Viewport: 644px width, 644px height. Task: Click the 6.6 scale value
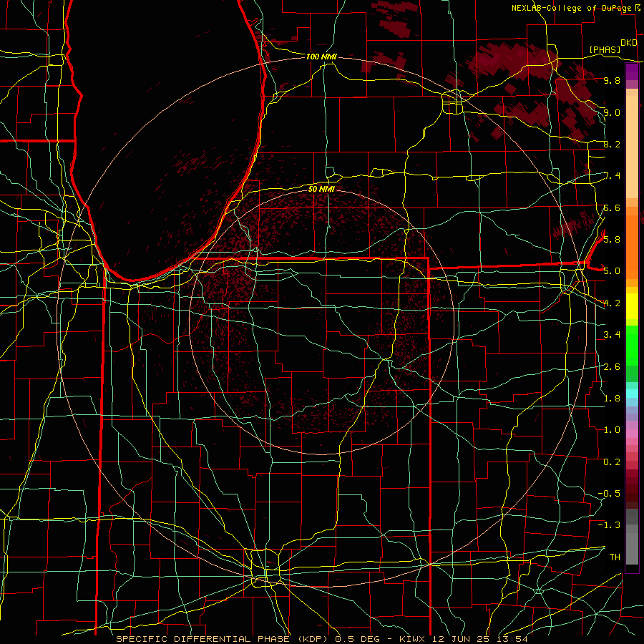pos(612,208)
